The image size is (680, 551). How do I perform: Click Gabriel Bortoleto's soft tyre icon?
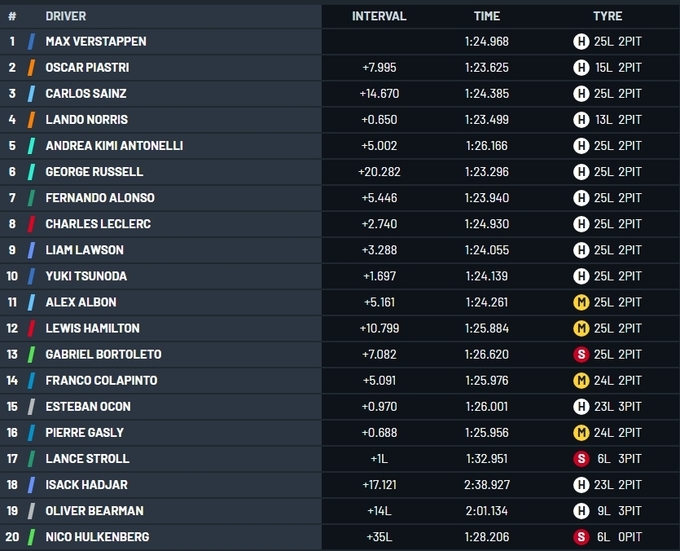[579, 354]
